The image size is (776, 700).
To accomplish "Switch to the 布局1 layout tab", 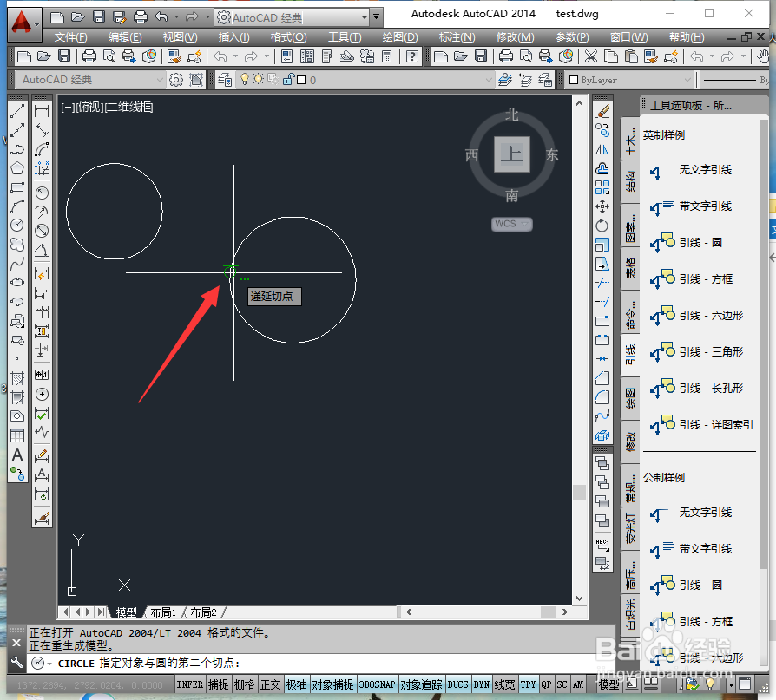I will (163, 612).
